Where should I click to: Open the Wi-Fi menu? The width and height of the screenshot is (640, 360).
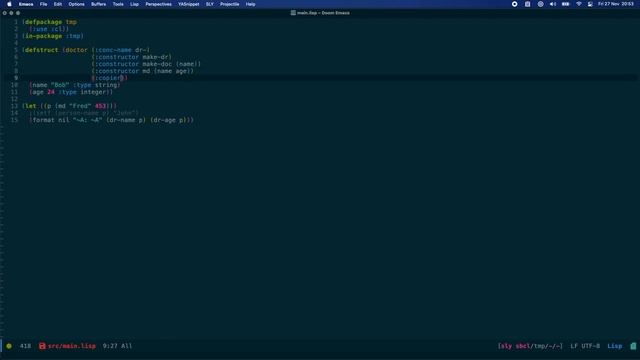(578, 4)
